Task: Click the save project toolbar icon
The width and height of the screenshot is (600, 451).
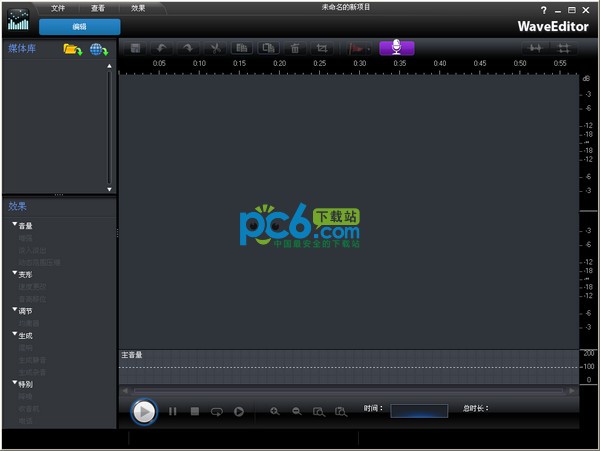Action: tap(135, 48)
